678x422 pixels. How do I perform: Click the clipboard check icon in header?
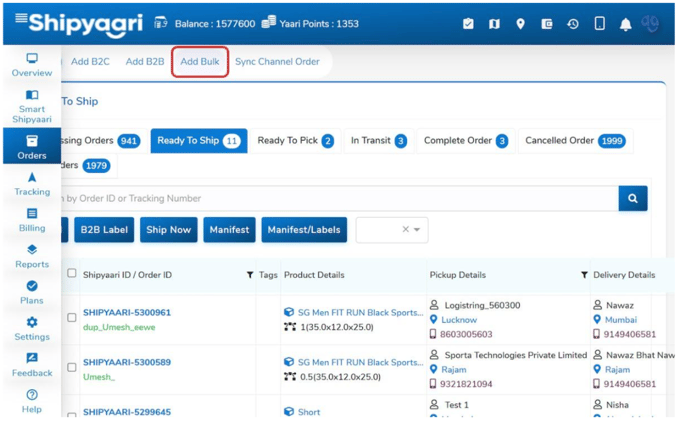pyautogui.click(x=468, y=24)
